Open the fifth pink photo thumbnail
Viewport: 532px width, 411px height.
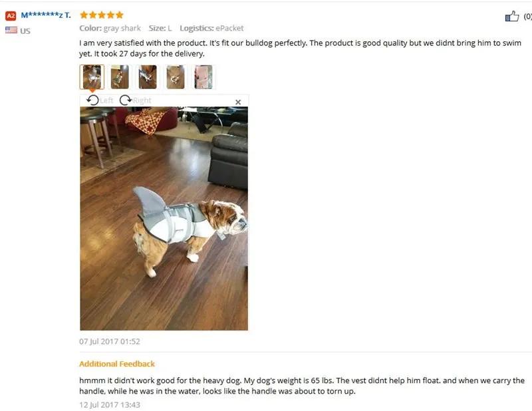tap(203, 77)
